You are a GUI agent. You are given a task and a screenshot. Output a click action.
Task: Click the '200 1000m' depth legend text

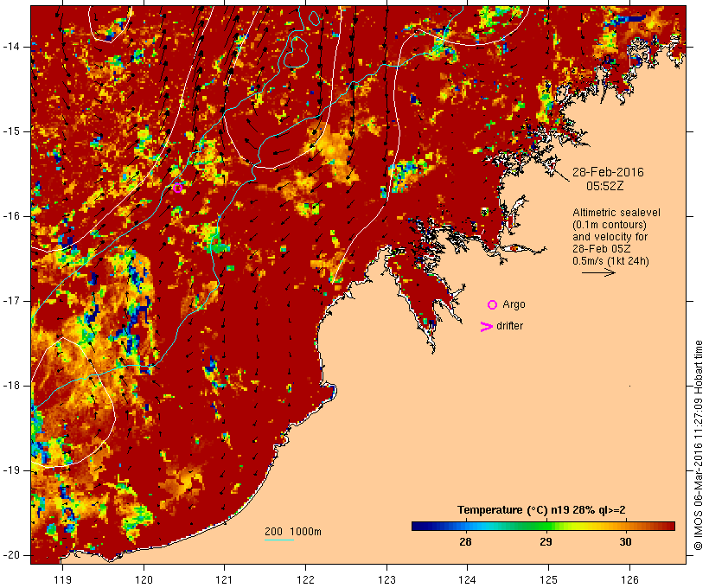[293, 532]
